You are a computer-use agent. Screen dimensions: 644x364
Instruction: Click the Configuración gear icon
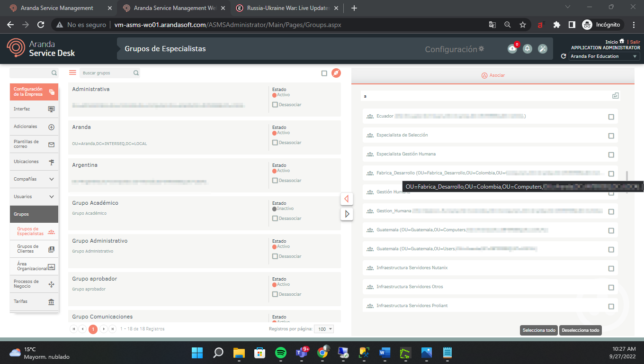pos(482,49)
